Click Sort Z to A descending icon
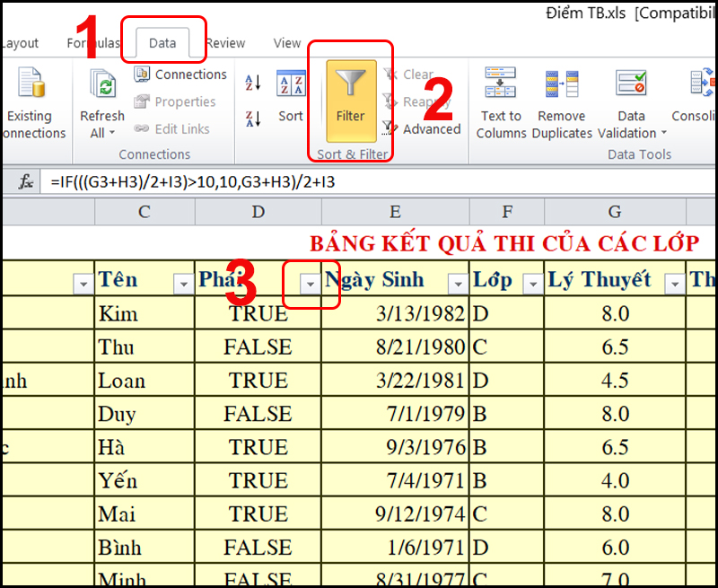The width and height of the screenshot is (718, 588). [252, 118]
